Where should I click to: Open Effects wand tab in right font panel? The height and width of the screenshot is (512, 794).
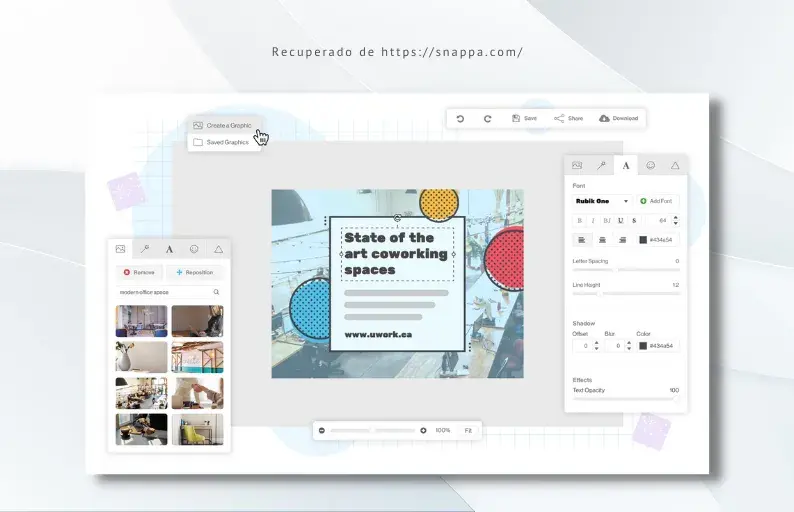point(601,165)
